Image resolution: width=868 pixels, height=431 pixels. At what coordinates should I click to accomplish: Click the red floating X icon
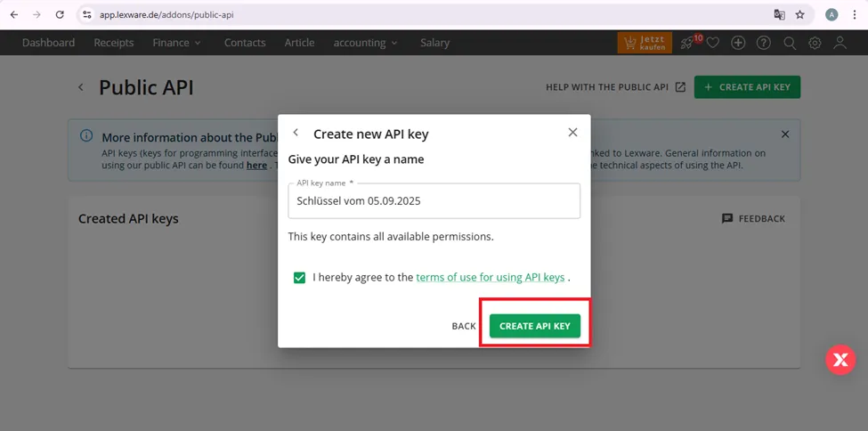tap(840, 360)
